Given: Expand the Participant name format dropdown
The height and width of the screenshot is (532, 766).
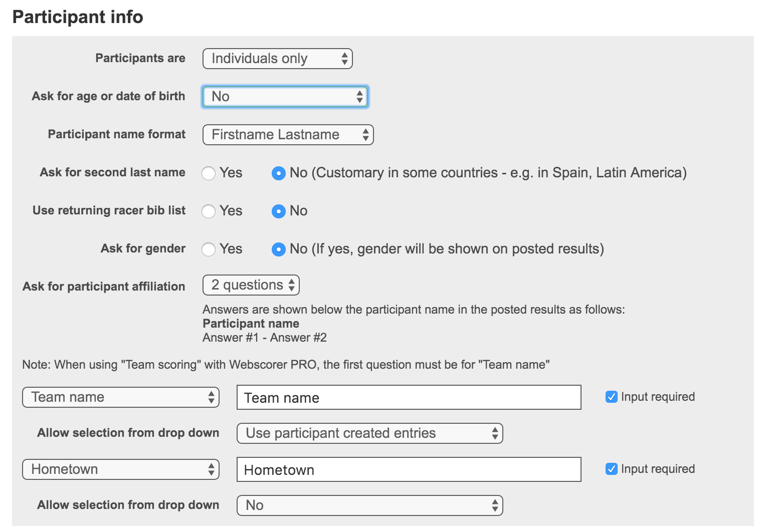Looking at the screenshot, I should click(x=288, y=135).
